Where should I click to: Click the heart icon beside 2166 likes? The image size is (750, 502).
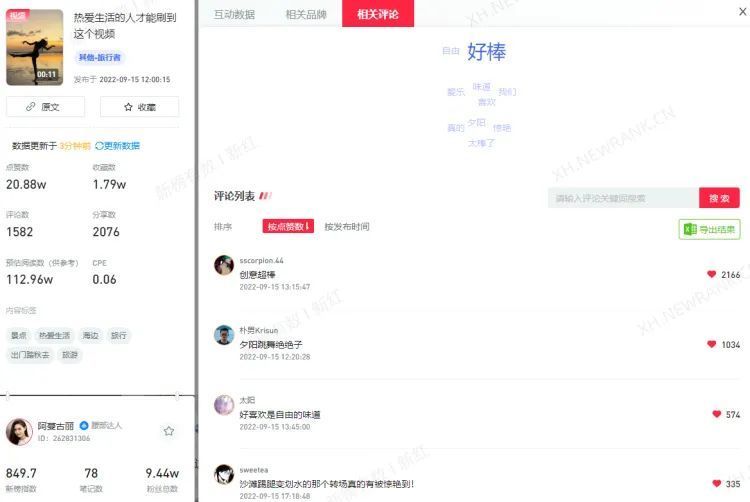(x=711, y=274)
